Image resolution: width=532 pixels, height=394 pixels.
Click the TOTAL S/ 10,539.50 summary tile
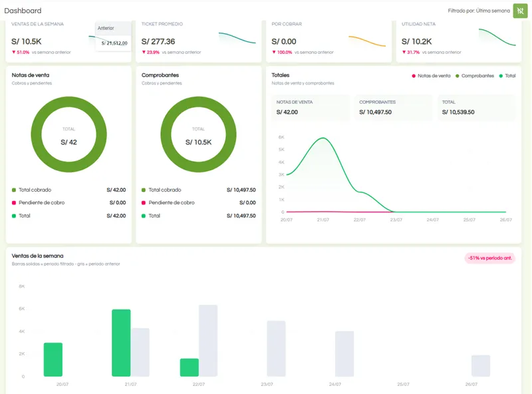pos(476,108)
